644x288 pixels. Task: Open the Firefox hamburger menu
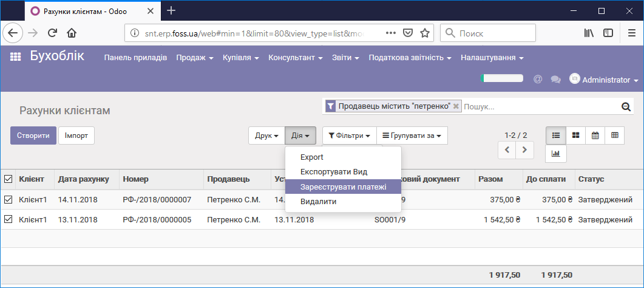(x=631, y=33)
